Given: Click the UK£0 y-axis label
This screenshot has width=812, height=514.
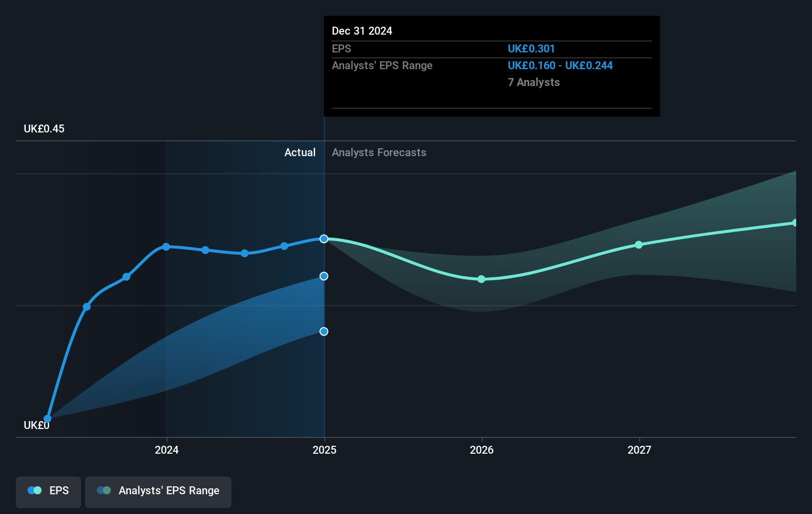Looking at the screenshot, I should 37,426.
